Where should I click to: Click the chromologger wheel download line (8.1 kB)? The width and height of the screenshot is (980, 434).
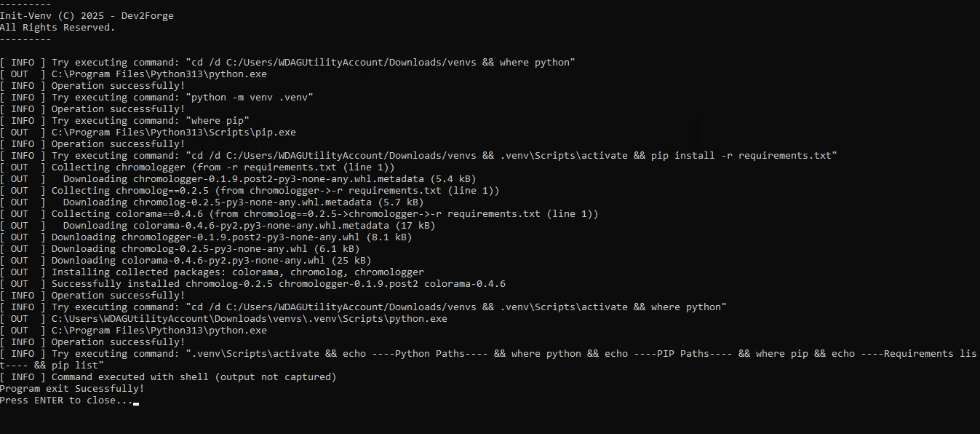tap(231, 237)
